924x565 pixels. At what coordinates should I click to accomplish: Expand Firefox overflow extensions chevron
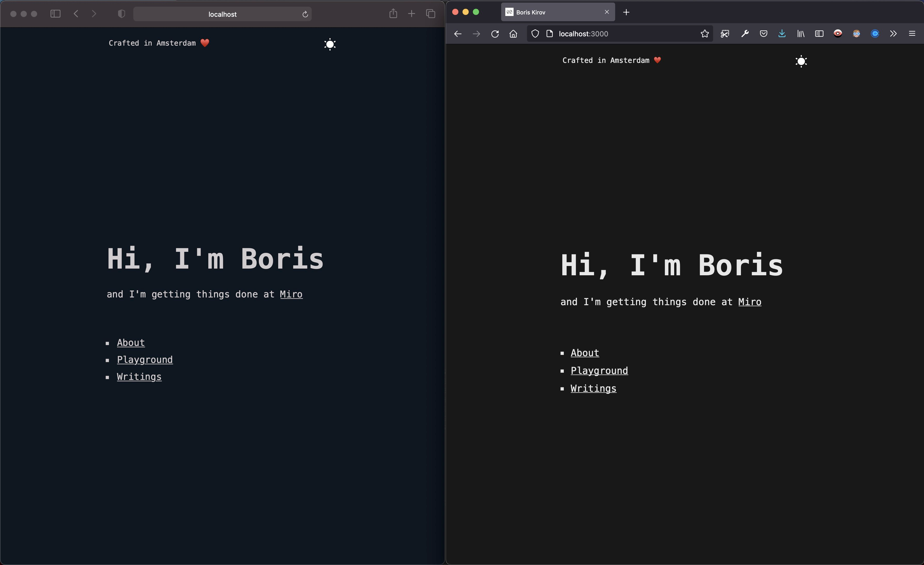893,34
